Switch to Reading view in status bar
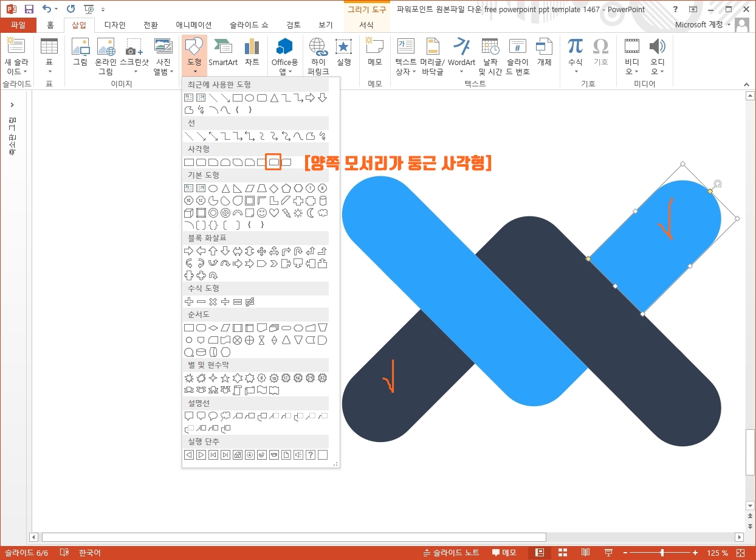Screen dimensions: 756x560 coord(585,553)
